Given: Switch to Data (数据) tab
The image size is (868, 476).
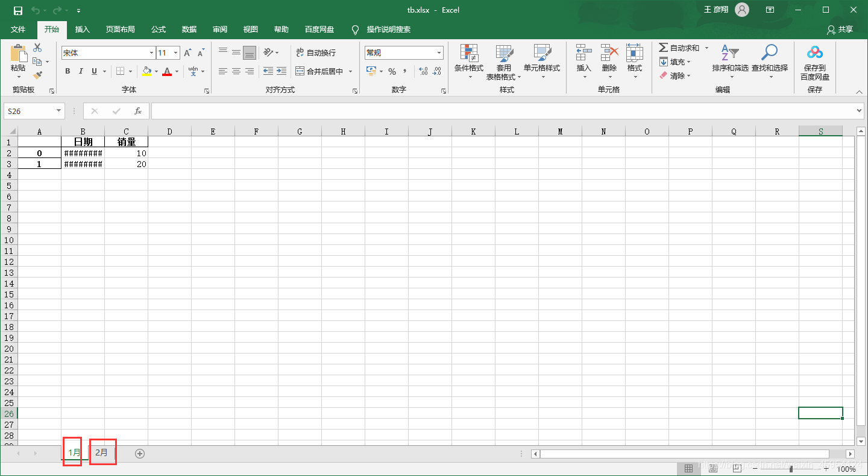Looking at the screenshot, I should [x=189, y=29].
